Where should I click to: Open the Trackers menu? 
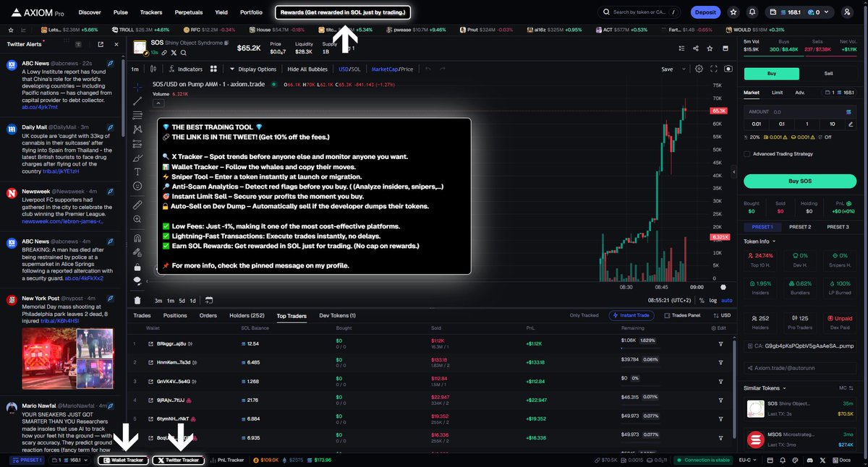click(x=151, y=12)
